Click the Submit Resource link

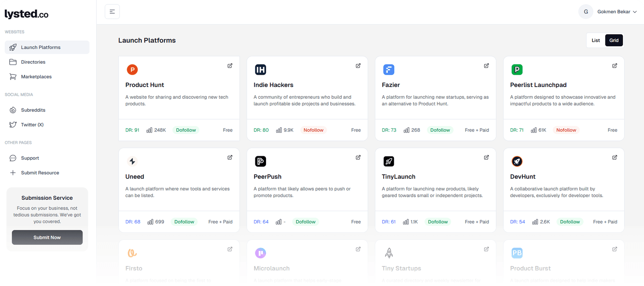pyautogui.click(x=40, y=173)
